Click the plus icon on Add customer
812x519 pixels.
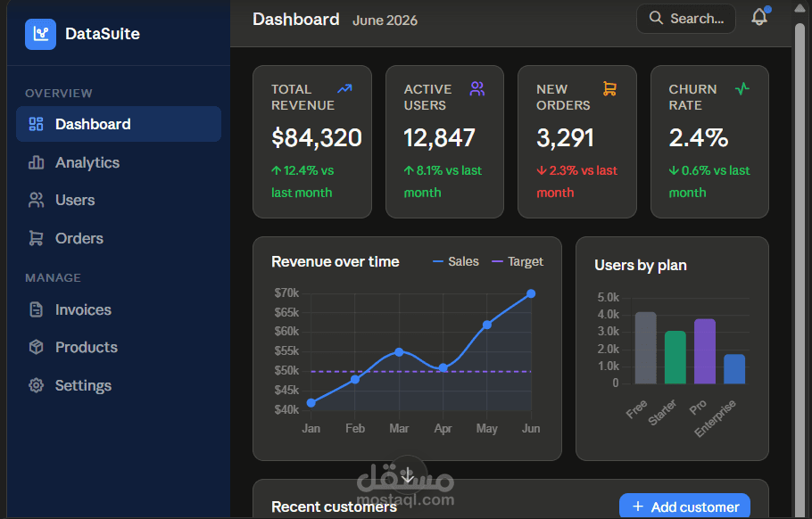coord(638,507)
